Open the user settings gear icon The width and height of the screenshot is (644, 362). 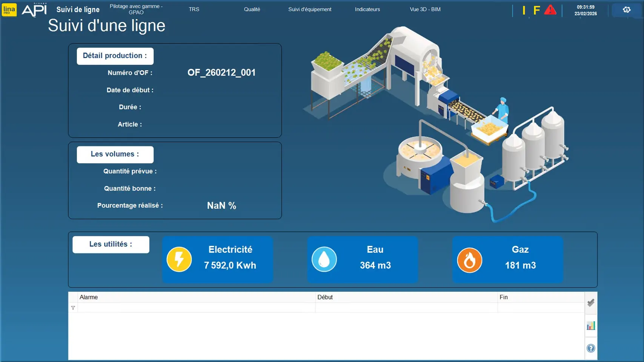[x=626, y=10]
